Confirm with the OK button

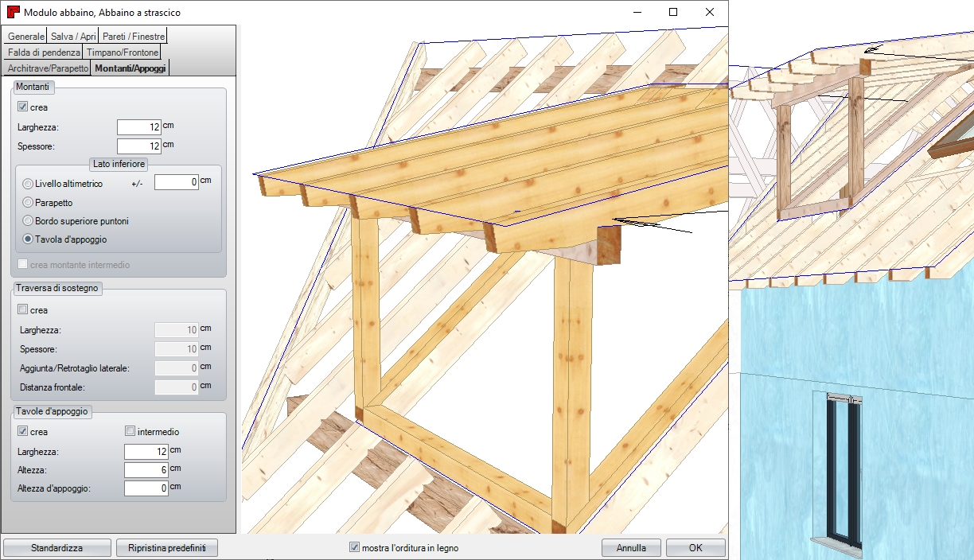(695, 548)
